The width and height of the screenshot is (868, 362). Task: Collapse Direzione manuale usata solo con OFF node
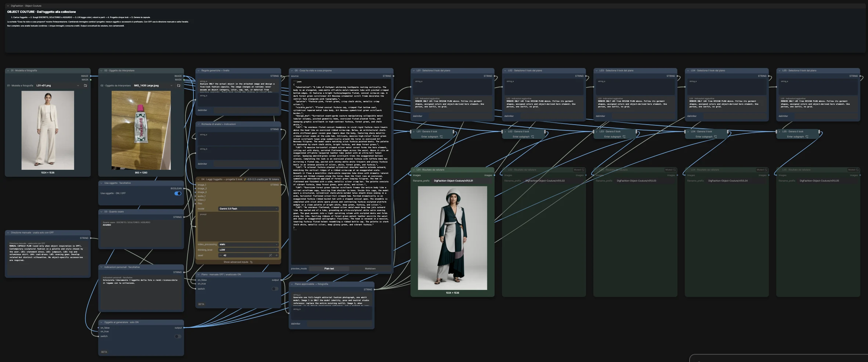(8, 233)
